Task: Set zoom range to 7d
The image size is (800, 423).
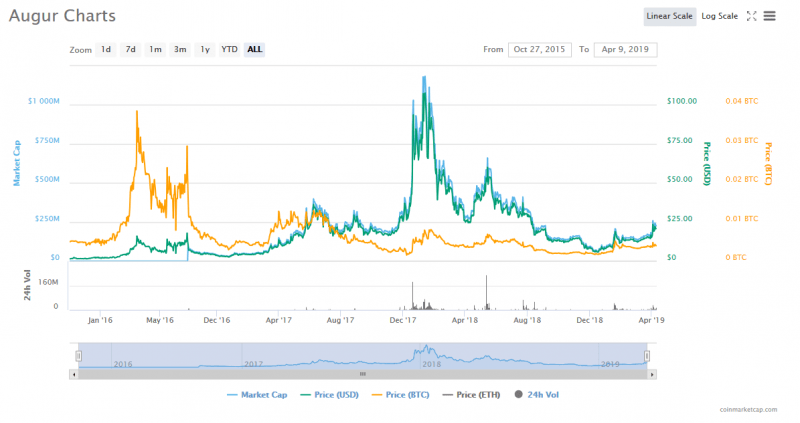Action: 130,49
